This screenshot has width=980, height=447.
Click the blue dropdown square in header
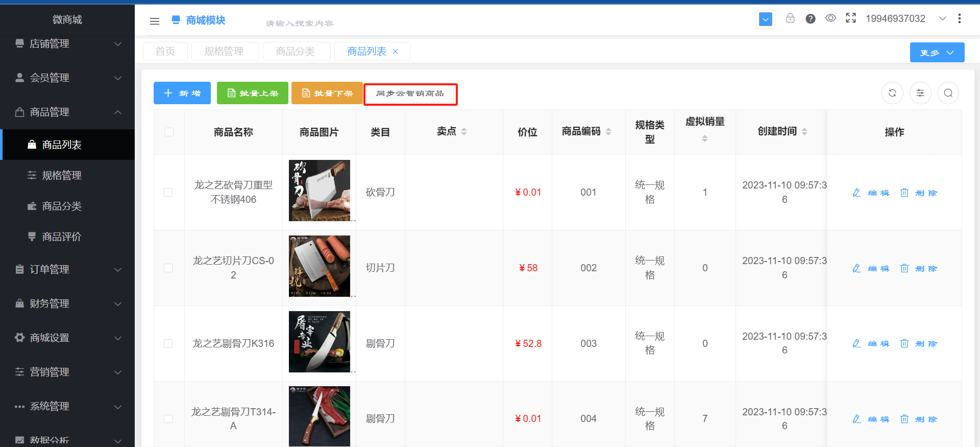click(766, 19)
